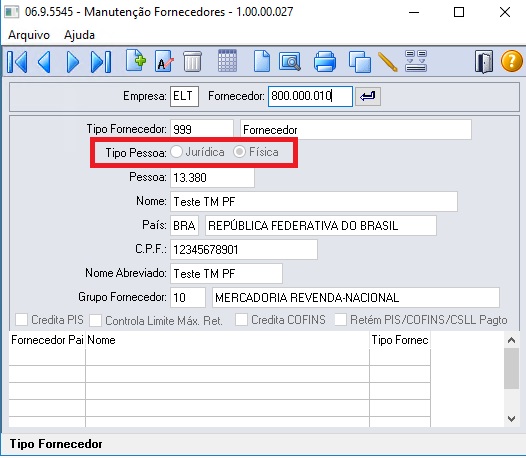Viewport: 526px width, 458px height.
Task: Click the Tipo Fornecedor code field 999
Action: point(202,130)
